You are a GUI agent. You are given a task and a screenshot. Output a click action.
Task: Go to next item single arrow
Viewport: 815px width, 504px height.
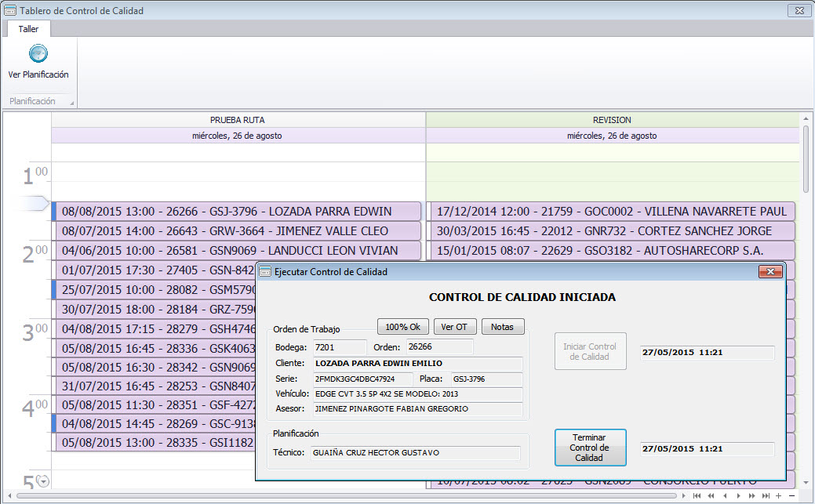(x=738, y=496)
